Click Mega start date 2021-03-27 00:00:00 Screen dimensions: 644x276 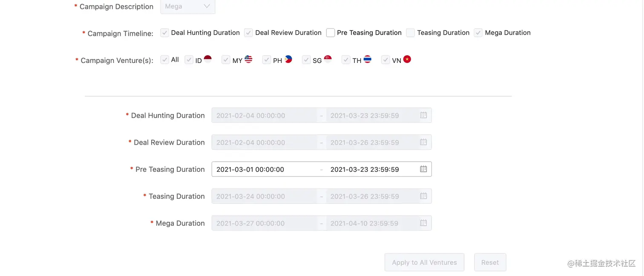pos(251,223)
